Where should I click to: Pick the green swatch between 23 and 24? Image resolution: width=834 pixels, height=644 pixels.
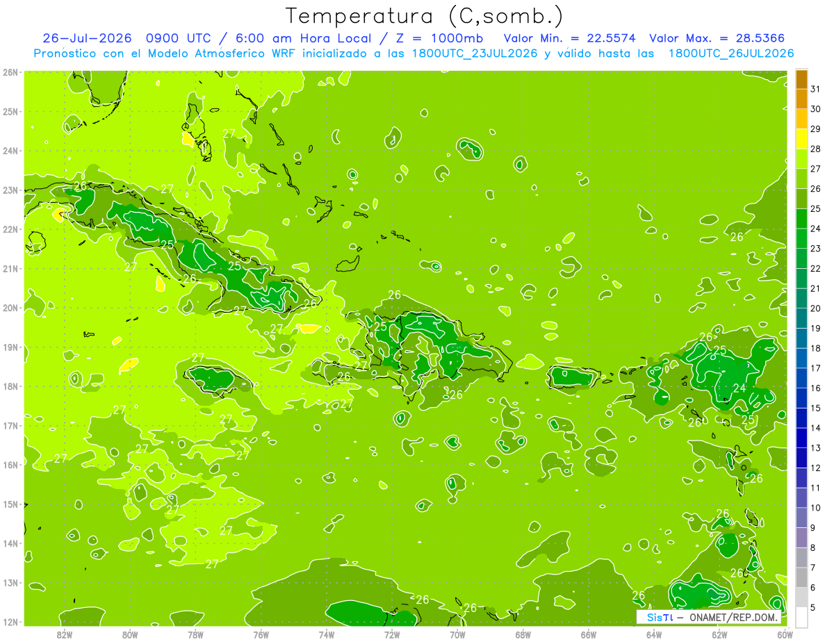pyautogui.click(x=801, y=238)
